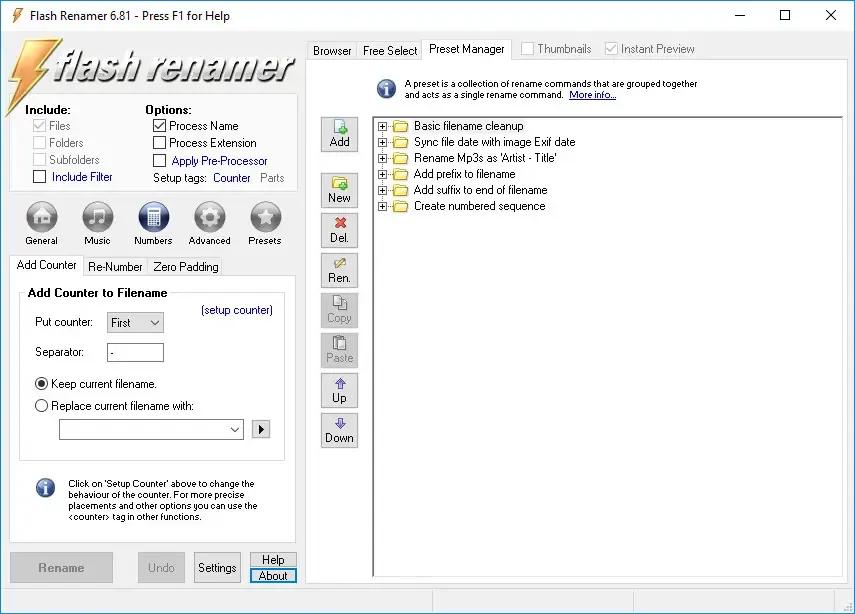855x614 pixels.
Task: Expand the Basic filename cleanup preset
Action: click(383, 127)
